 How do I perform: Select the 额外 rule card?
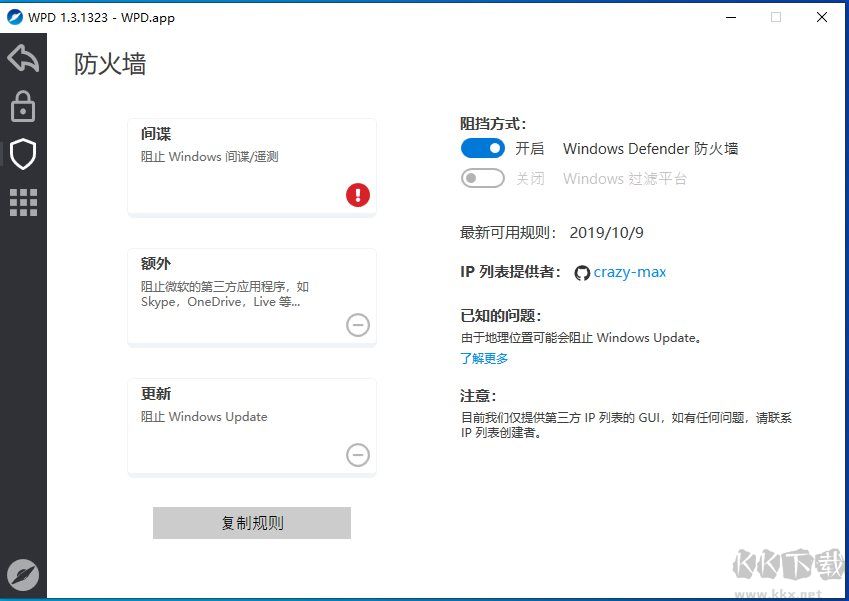(252, 297)
